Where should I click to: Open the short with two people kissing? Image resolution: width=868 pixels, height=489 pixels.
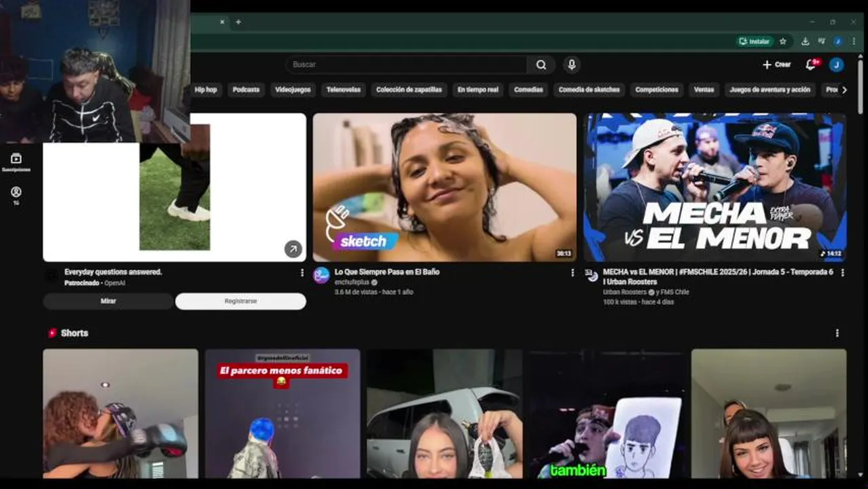click(120, 414)
